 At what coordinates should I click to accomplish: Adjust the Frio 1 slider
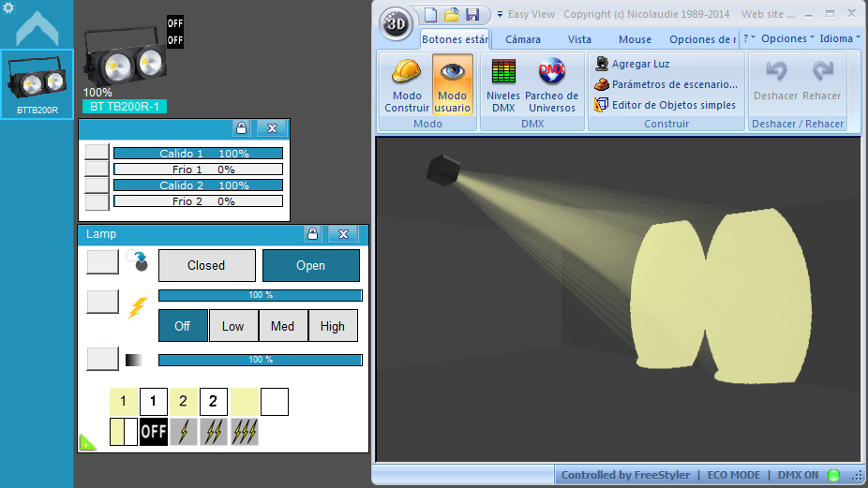pos(198,170)
